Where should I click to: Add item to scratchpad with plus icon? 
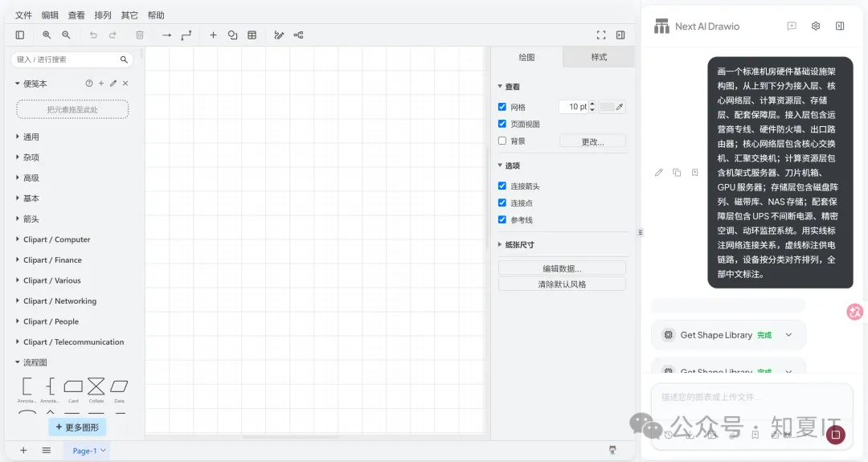tap(100, 83)
